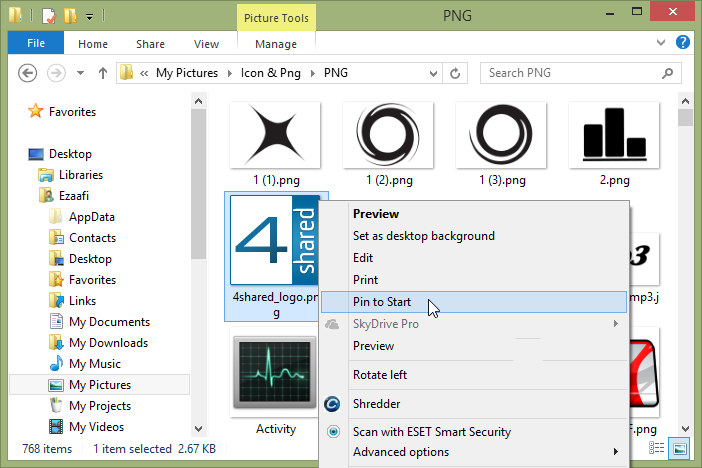Screen dimensions: 702x468
Task: Expand the ribbon with chevron arrow
Action: (661, 43)
